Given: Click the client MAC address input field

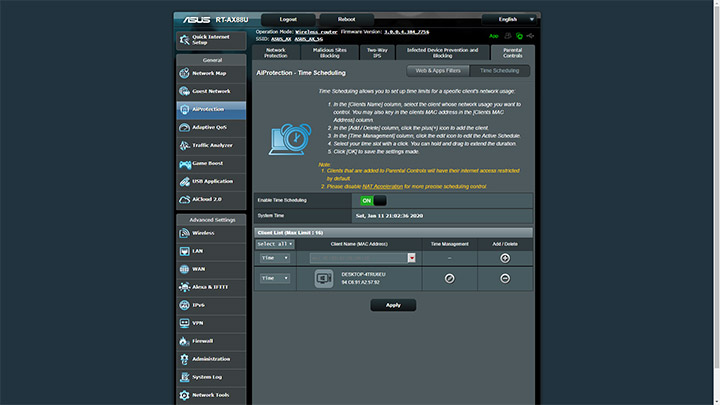Looking at the screenshot, I should (359, 258).
